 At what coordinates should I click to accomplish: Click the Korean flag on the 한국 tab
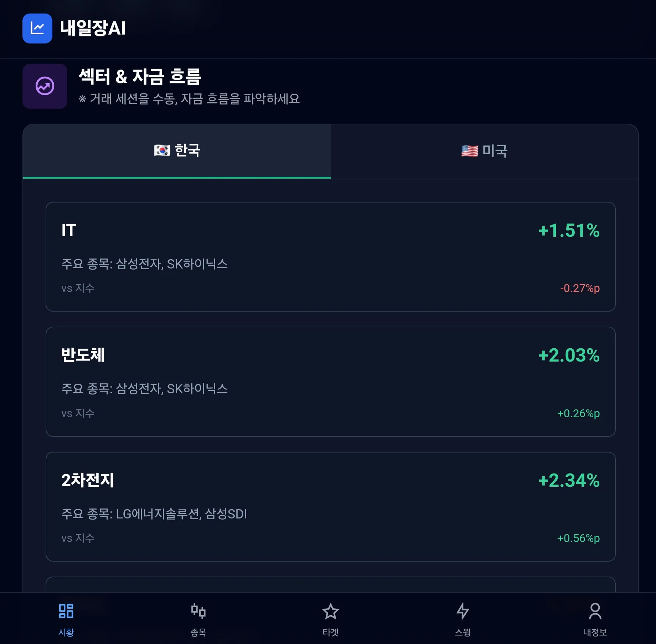pyautogui.click(x=161, y=151)
